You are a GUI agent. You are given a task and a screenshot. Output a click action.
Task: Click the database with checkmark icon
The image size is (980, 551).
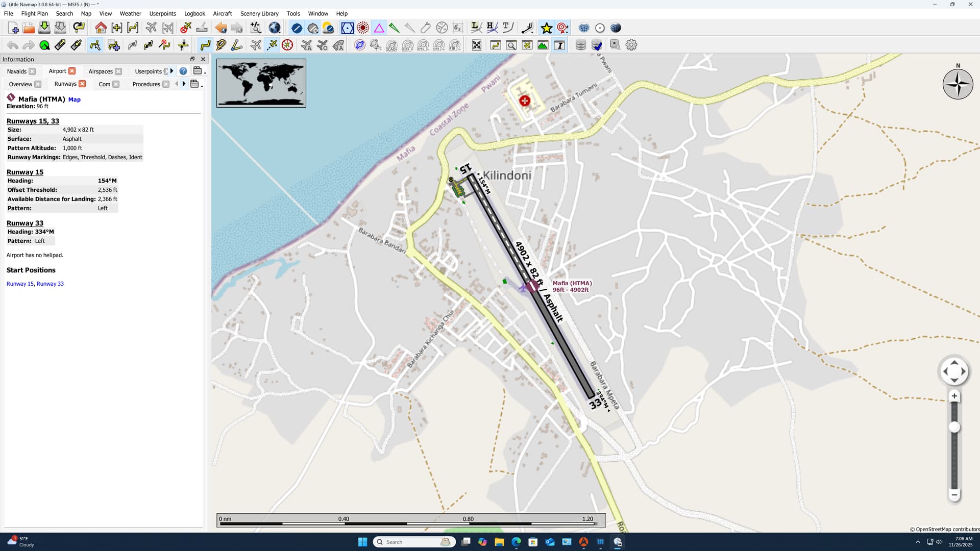[596, 45]
